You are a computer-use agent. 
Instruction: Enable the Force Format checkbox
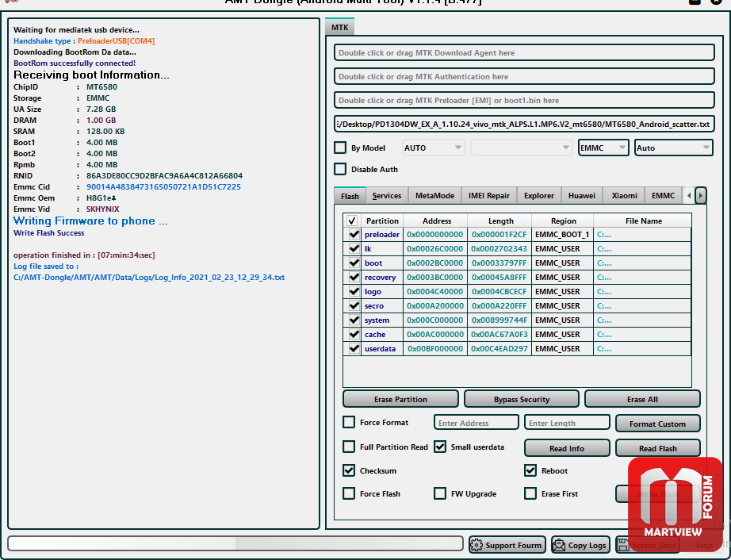349,422
